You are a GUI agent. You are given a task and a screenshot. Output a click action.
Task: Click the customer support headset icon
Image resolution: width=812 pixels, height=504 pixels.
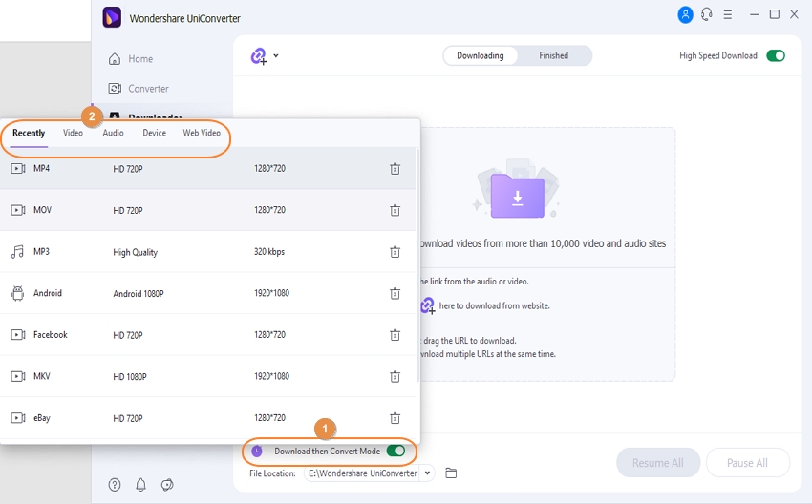[707, 14]
